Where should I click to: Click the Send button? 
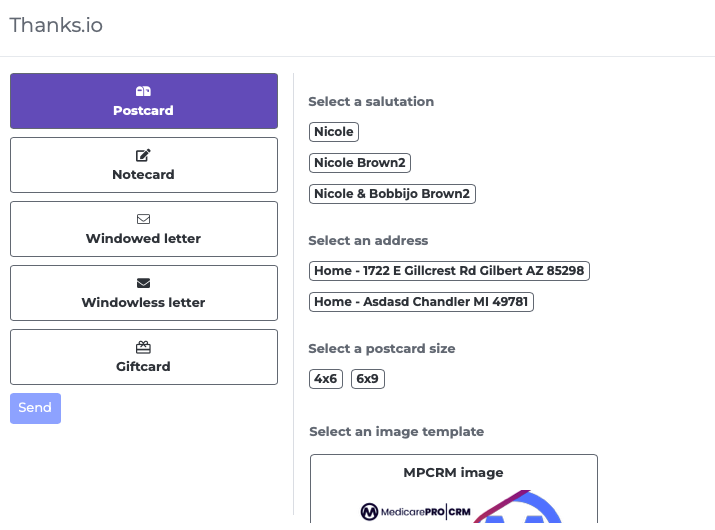click(36, 408)
